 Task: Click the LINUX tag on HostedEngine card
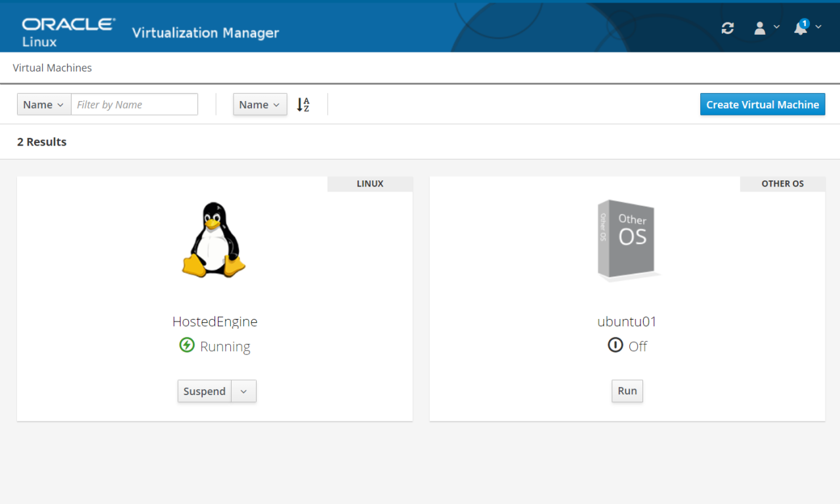[x=370, y=184]
